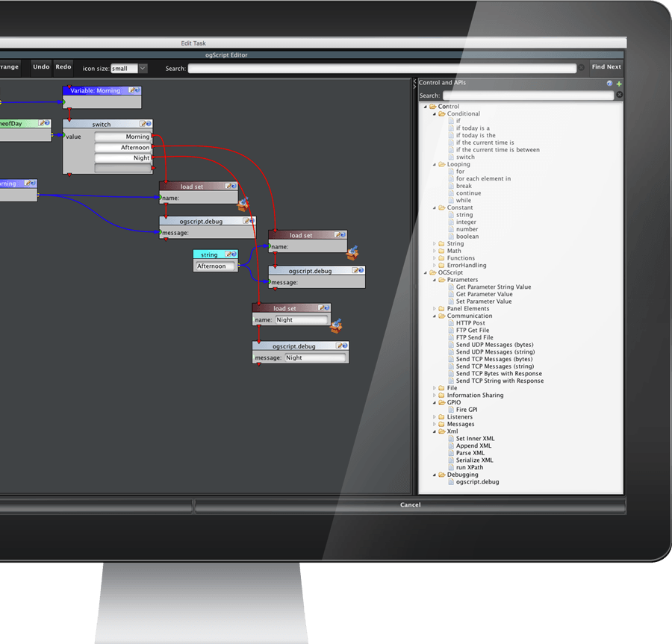Click the package icon beside the first load set block

243,204
